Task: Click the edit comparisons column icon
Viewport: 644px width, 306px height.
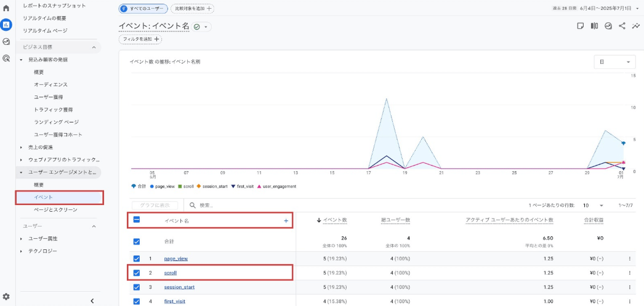Action: (594, 26)
